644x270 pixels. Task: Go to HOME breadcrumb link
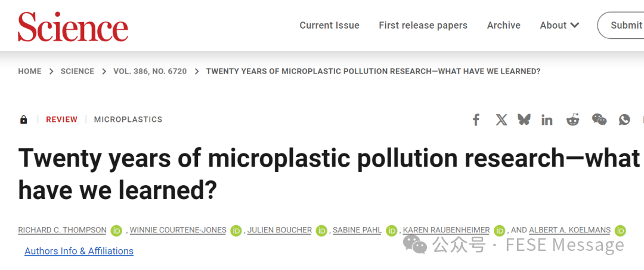coord(30,71)
